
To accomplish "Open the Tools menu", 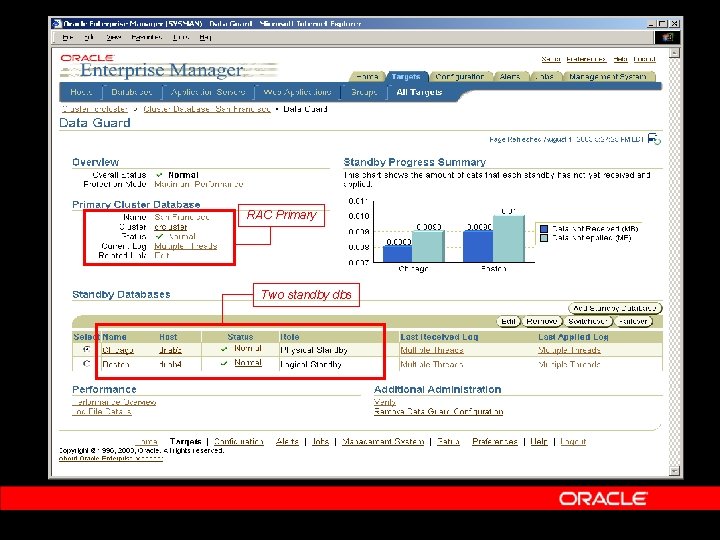I will [181, 37].
